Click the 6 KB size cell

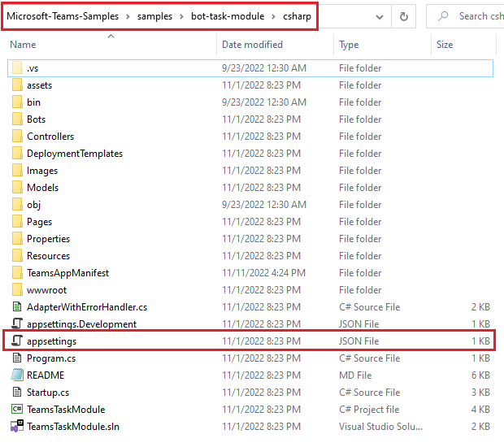(480, 375)
